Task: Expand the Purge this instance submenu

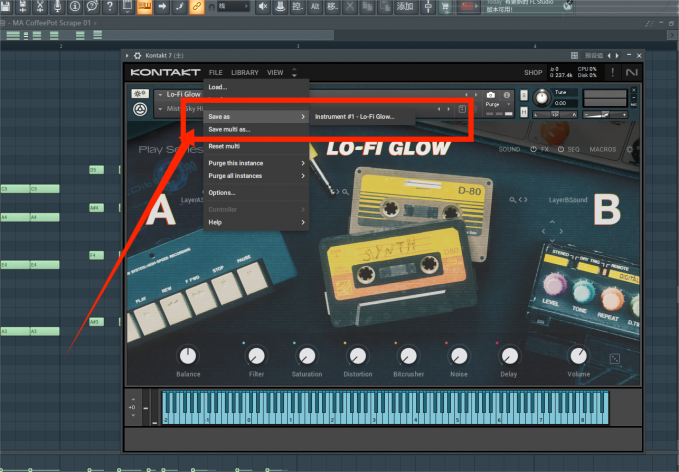Action: pos(303,163)
